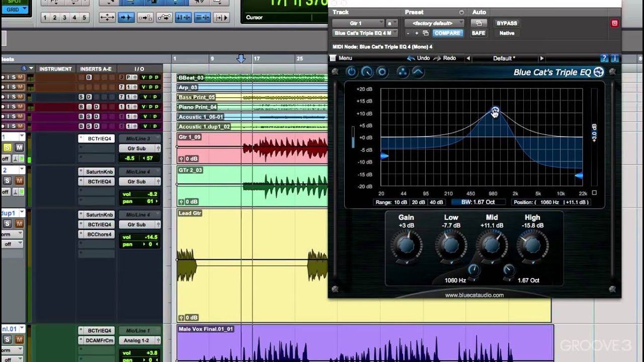Toggle the SAFE automation button

tap(478, 33)
